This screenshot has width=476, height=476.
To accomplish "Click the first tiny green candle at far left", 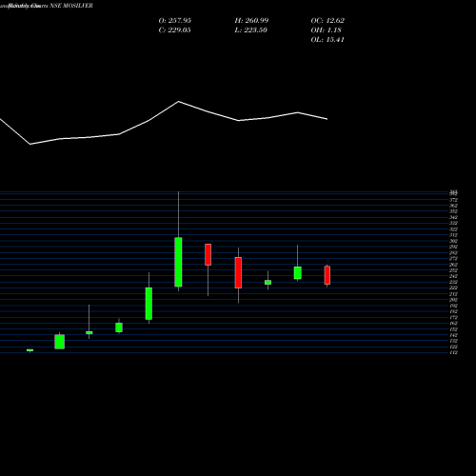I will (30, 350).
